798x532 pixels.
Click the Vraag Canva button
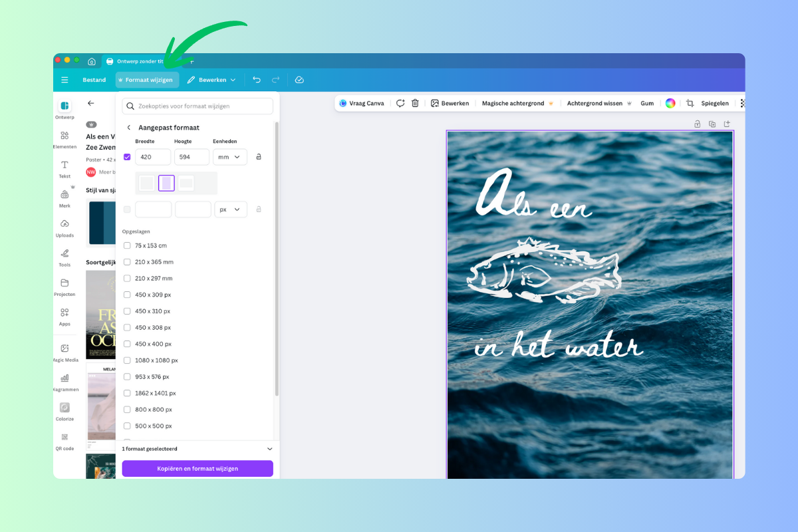point(362,103)
